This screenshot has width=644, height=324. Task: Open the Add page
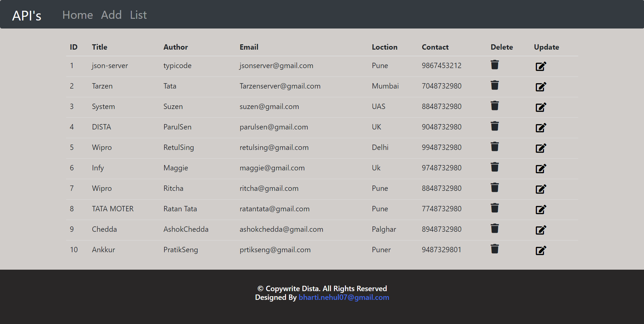click(x=111, y=15)
